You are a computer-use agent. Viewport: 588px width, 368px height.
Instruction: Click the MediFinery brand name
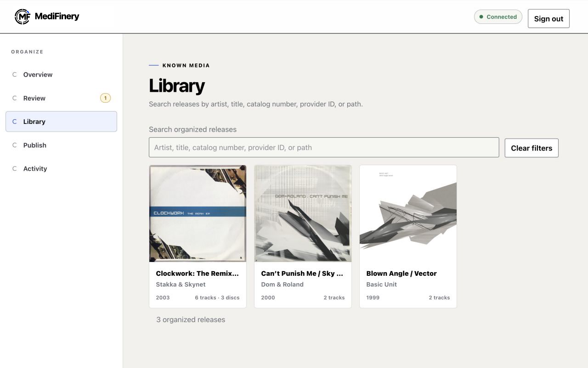click(x=57, y=17)
